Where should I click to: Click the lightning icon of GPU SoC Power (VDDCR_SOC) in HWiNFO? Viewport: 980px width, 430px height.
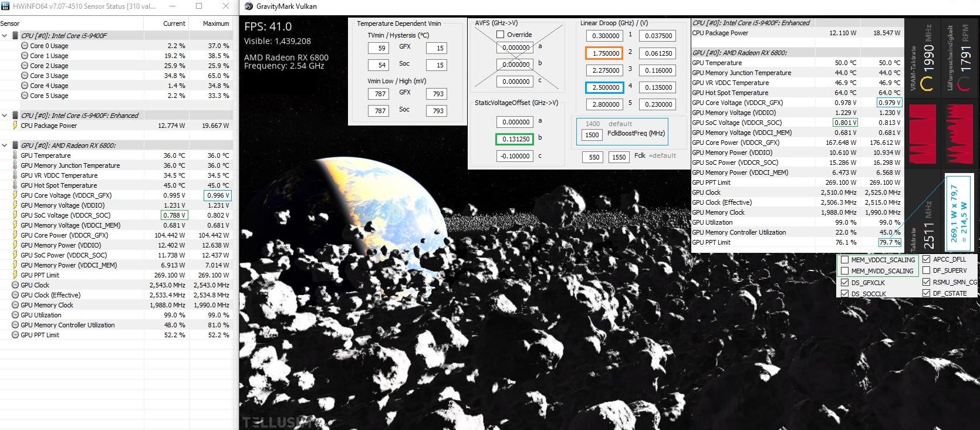15,255
